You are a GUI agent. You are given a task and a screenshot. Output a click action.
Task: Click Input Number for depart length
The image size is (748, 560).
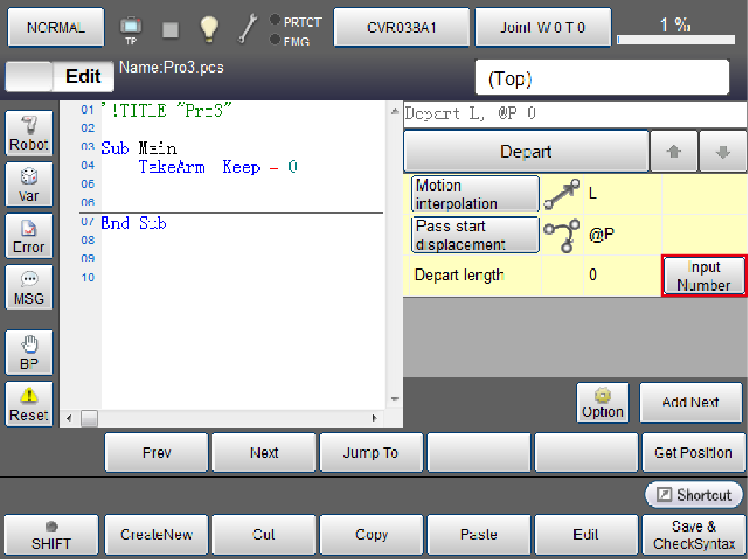click(703, 276)
